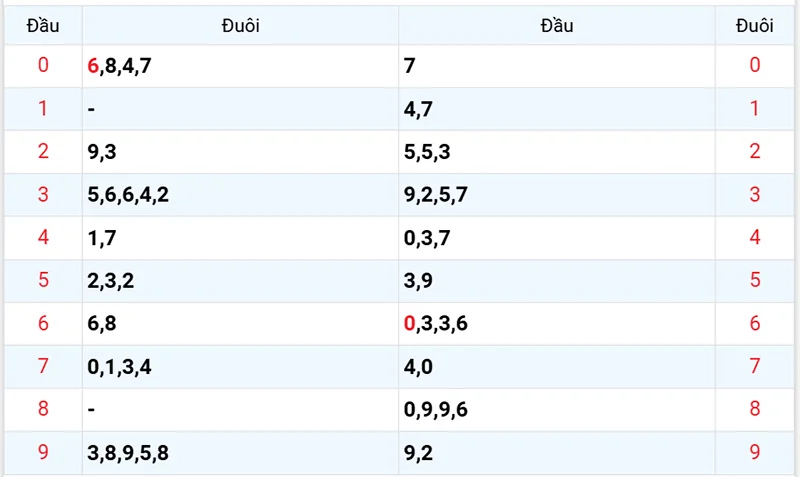Select the cell reading 0,9,9,6
This screenshot has width=800, height=477.
coord(435,409)
